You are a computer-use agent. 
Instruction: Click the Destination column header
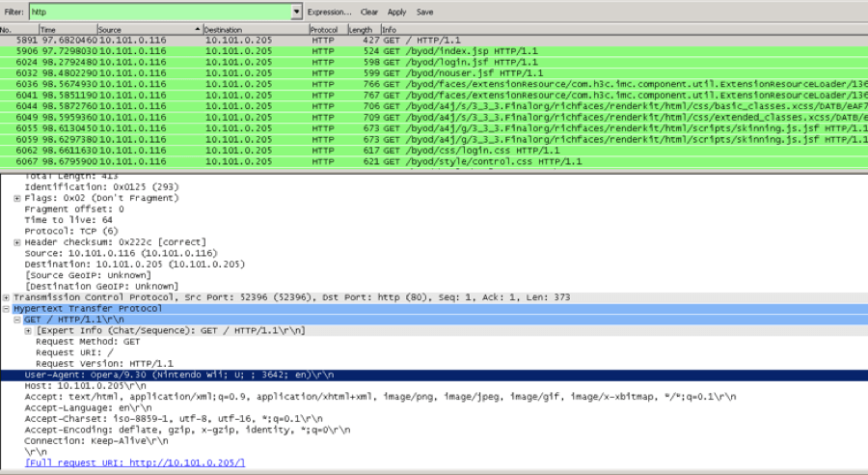[254, 30]
